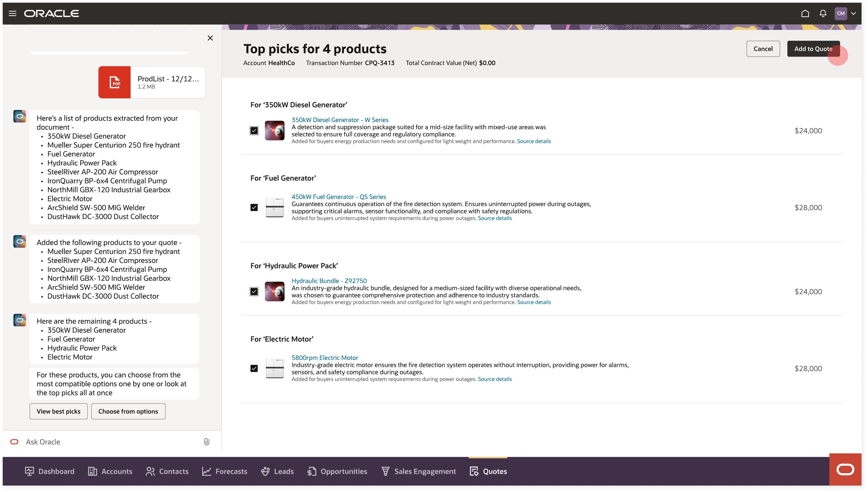Open the Sales Engagement tab
The image size is (868, 492).
pos(418,471)
